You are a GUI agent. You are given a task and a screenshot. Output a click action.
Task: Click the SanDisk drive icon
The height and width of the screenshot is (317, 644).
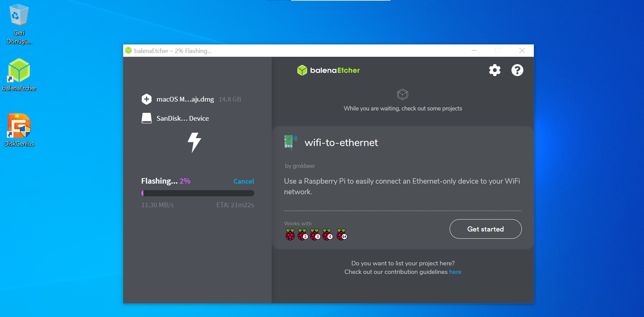coord(146,118)
